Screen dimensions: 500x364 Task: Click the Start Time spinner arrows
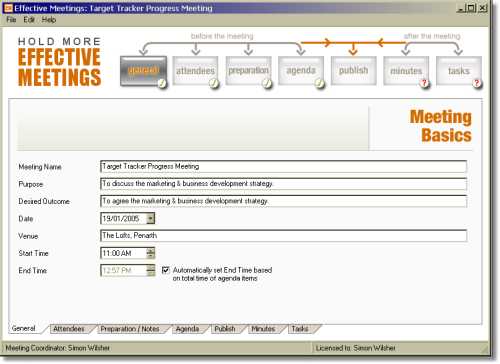[x=151, y=253]
